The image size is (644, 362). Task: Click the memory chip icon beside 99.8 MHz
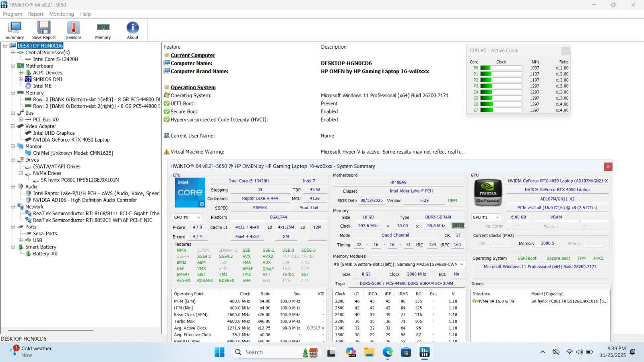458,226
